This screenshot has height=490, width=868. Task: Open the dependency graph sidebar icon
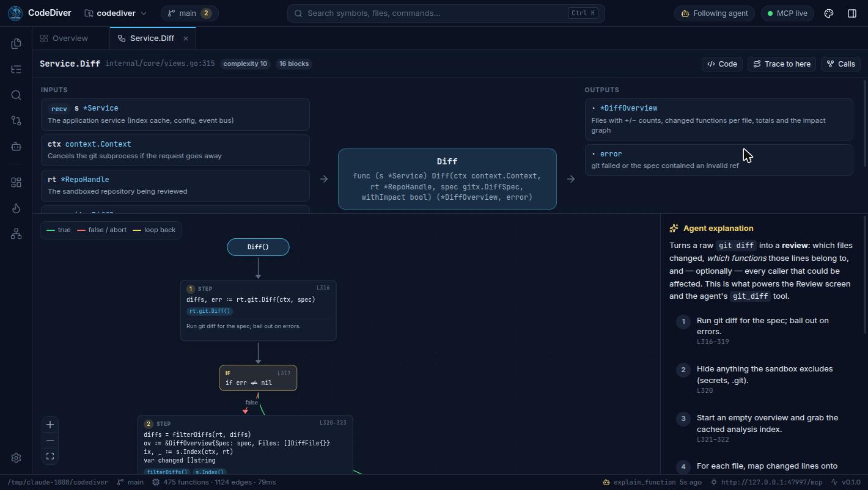17,234
